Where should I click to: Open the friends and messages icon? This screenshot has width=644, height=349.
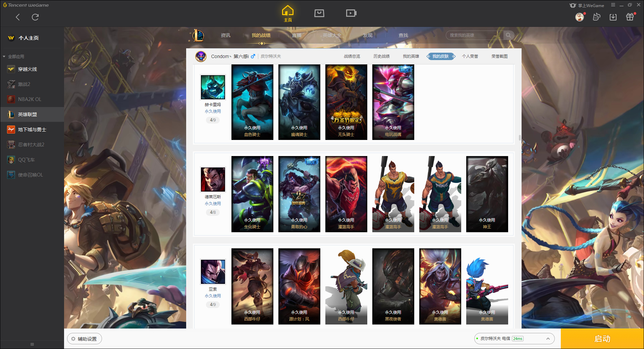[x=596, y=17]
